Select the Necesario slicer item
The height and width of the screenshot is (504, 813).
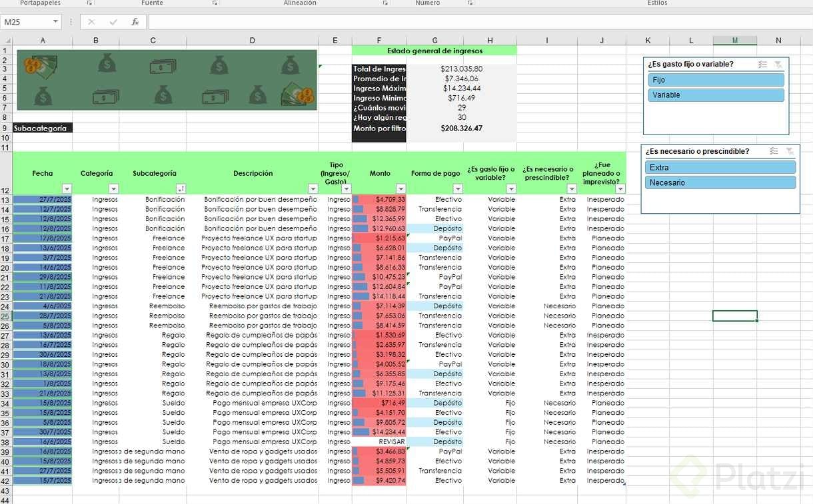720,182
